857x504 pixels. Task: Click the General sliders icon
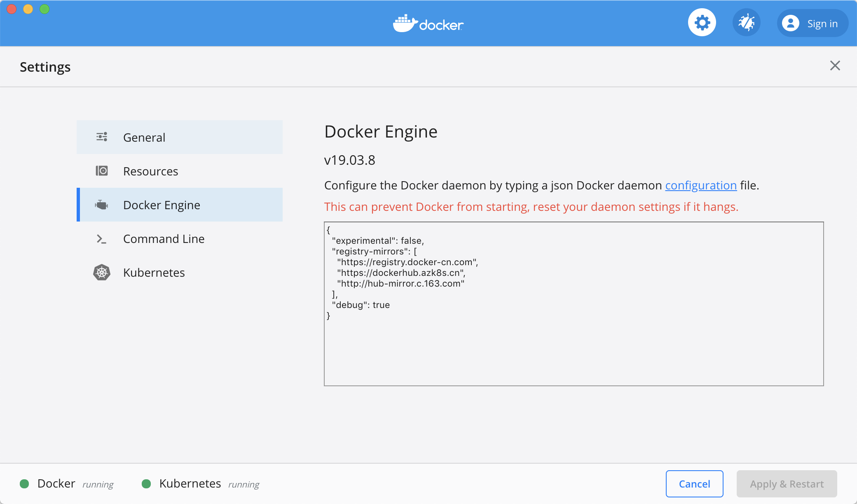click(x=102, y=137)
